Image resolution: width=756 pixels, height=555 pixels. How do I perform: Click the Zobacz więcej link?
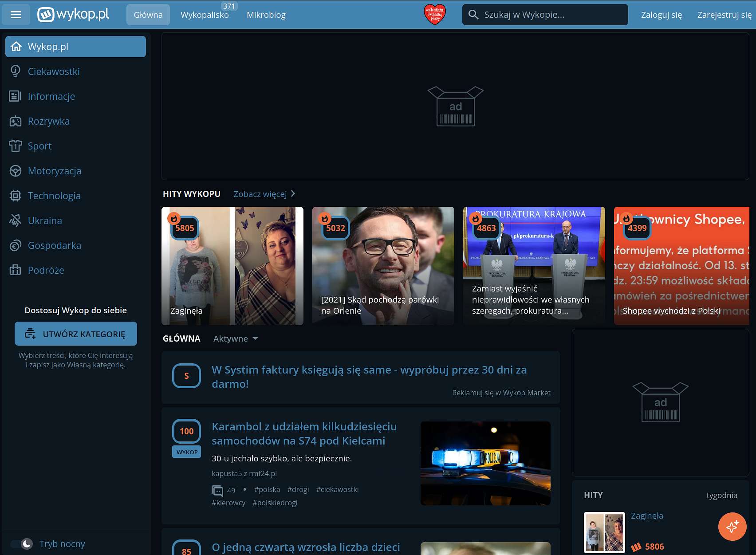pyautogui.click(x=260, y=194)
